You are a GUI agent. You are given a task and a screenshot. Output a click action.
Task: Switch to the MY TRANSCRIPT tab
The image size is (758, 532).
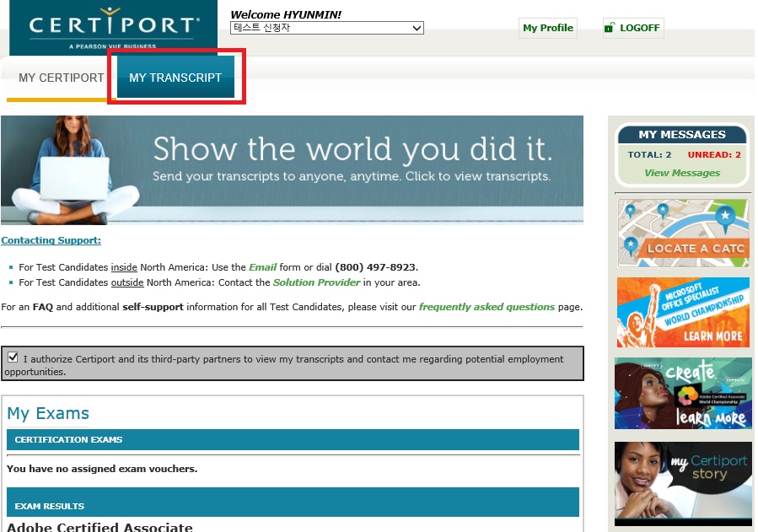[175, 78]
